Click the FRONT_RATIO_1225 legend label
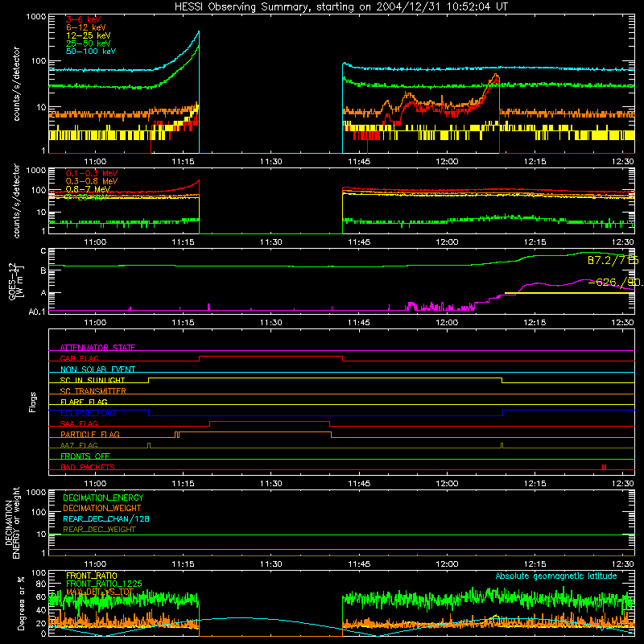644x644 pixels. 104,584
